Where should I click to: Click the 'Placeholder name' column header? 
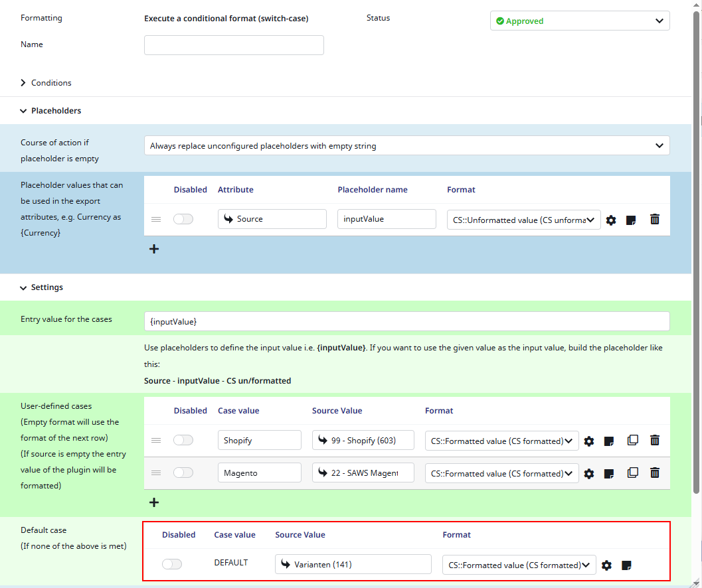[x=373, y=190]
